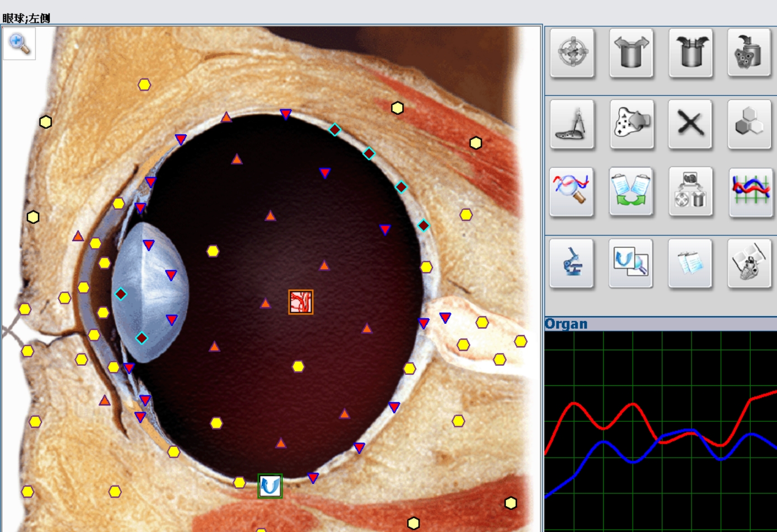Click the crosshair target icon with four arrows
The width and height of the screenshot is (777, 532).
coord(572,53)
